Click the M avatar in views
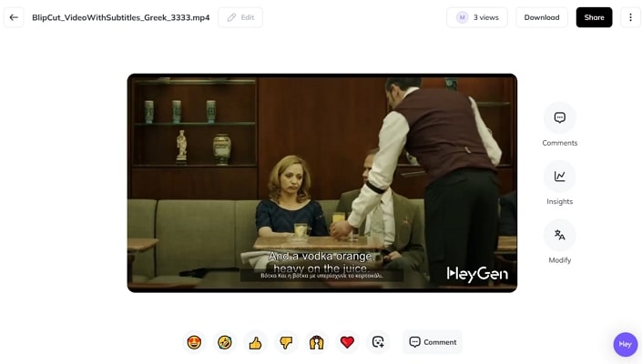The height and width of the screenshot is (364, 642). point(463,17)
